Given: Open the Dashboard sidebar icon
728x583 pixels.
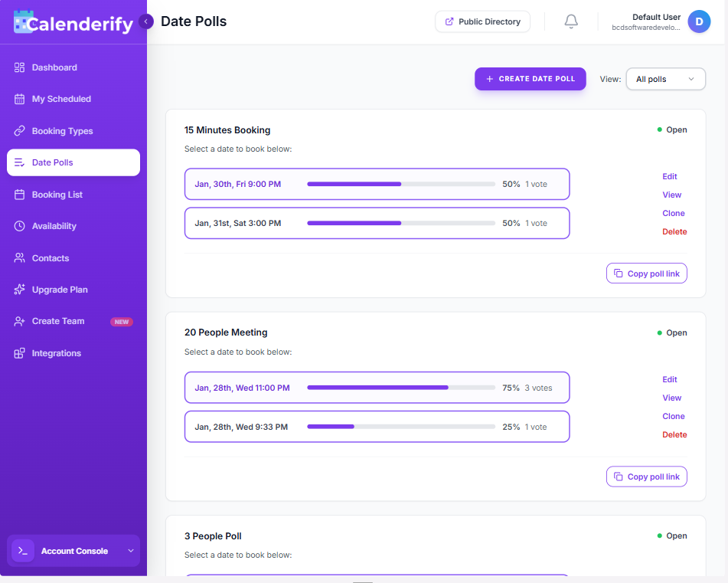Looking at the screenshot, I should 20,67.
